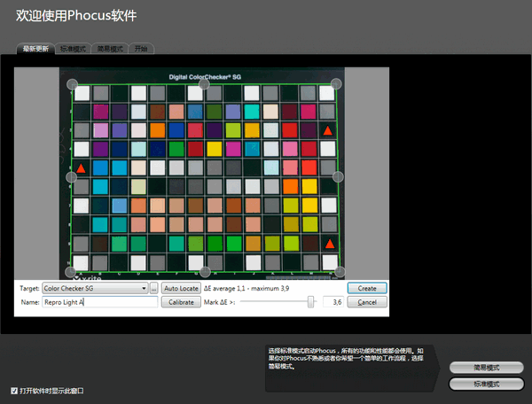Click the bottom-center handle of the green grid
532x404 pixels.
(x=205, y=272)
